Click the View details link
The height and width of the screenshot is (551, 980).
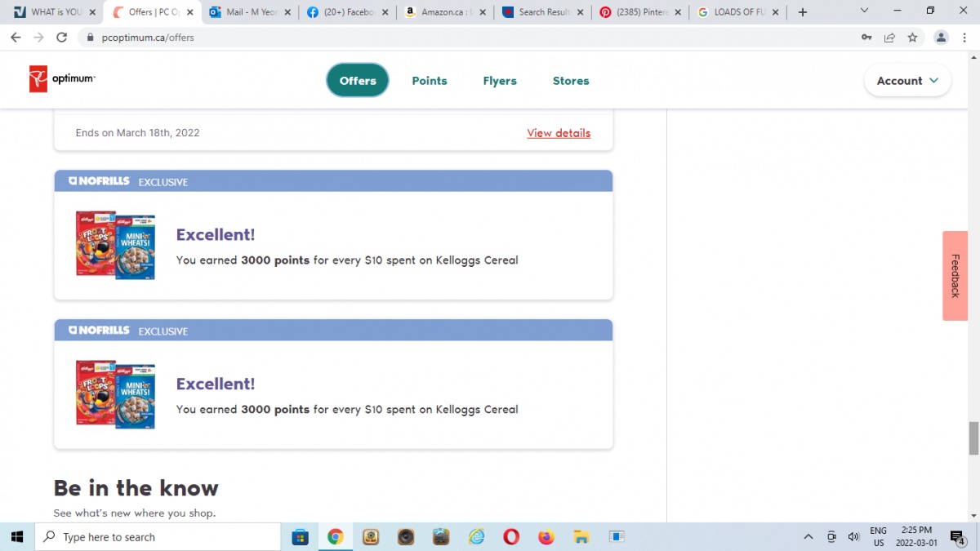pos(559,133)
